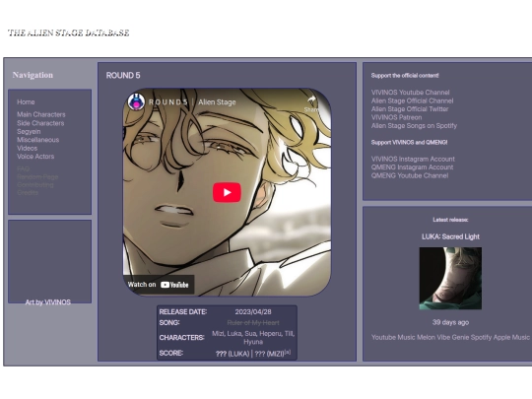The width and height of the screenshot is (532, 399).
Task: Click Ruler of My Heart song link
Action: click(x=253, y=323)
